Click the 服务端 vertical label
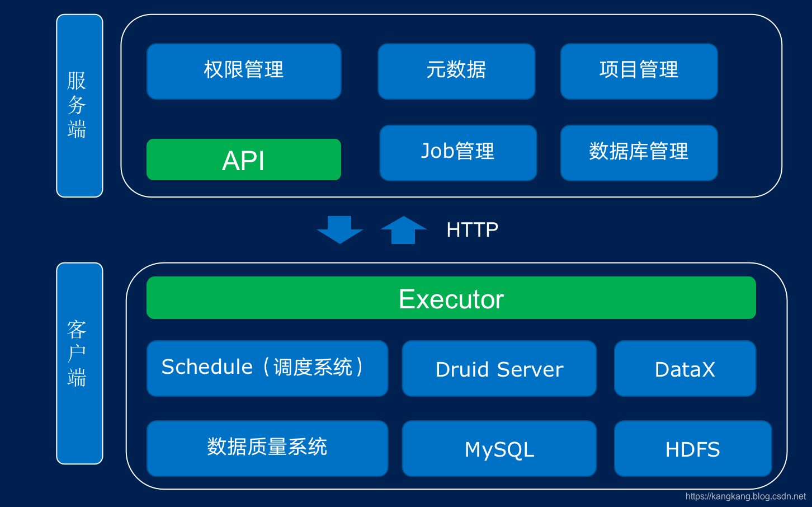This screenshot has width=812, height=507. 79,106
